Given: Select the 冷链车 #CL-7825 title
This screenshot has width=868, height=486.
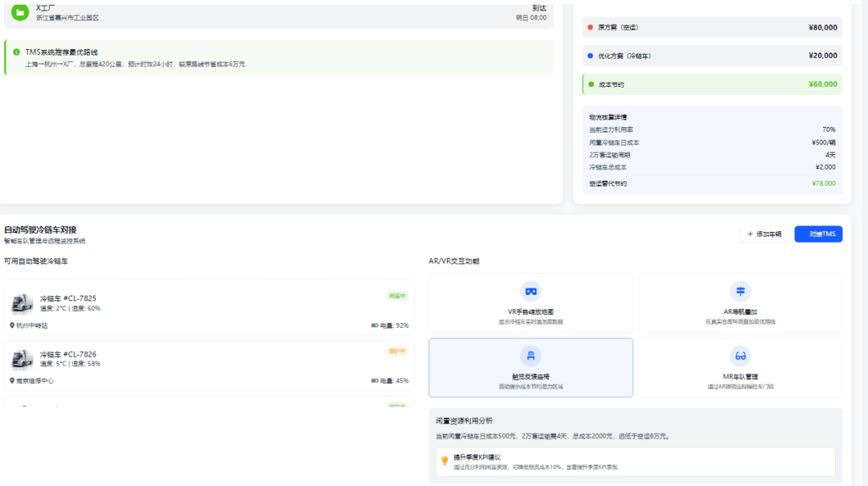Looking at the screenshot, I should pyautogui.click(x=68, y=298).
